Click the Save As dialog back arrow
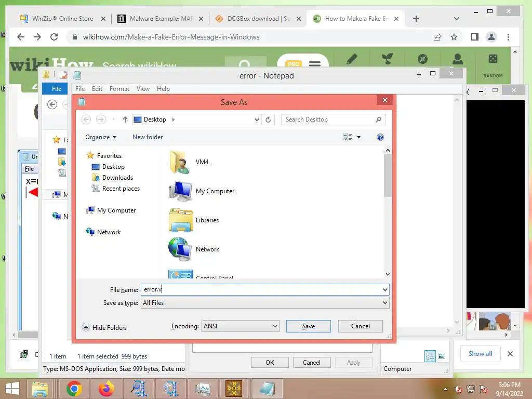Image resolution: width=532 pixels, height=399 pixels. 86,119
